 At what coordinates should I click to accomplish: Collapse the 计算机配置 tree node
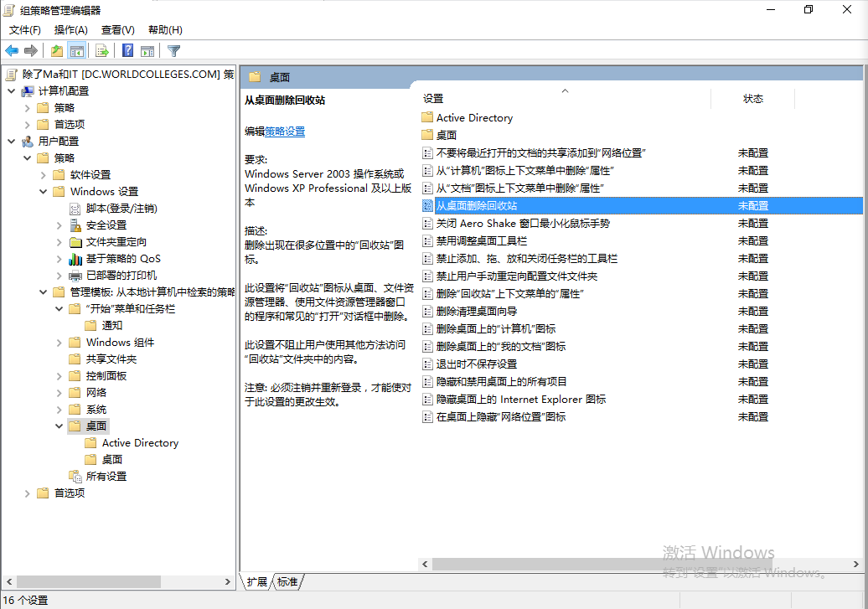point(11,90)
